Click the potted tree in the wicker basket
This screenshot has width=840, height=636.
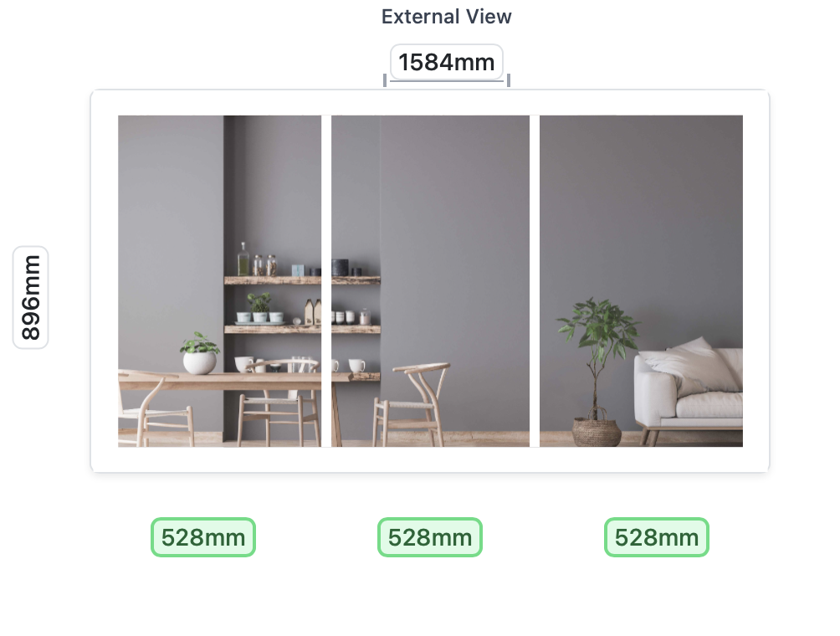(598, 372)
